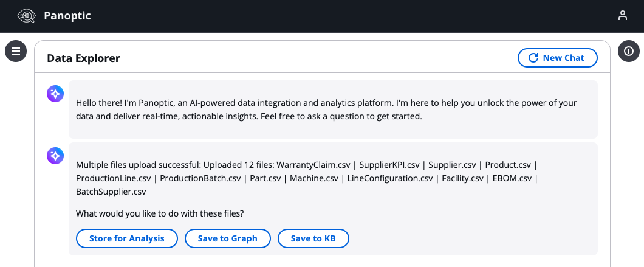644x267 pixels.
Task: Click the "What would you like" prompt text
Action: 160,213
